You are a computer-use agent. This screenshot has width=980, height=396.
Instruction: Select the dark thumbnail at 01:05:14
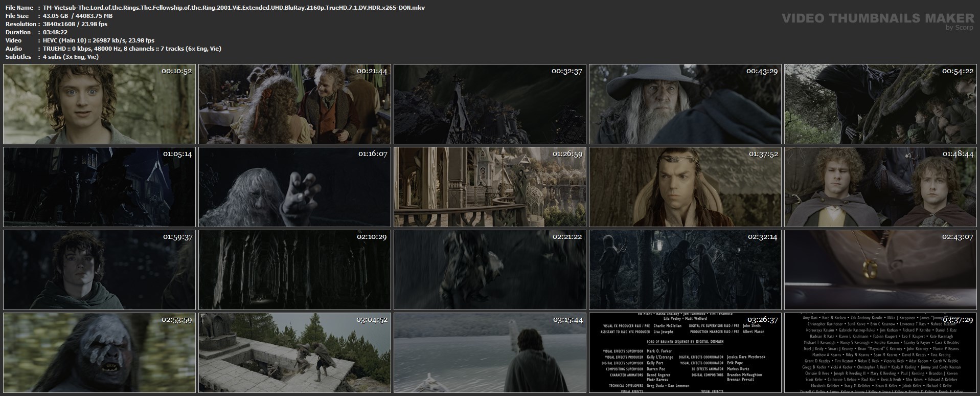click(x=99, y=187)
